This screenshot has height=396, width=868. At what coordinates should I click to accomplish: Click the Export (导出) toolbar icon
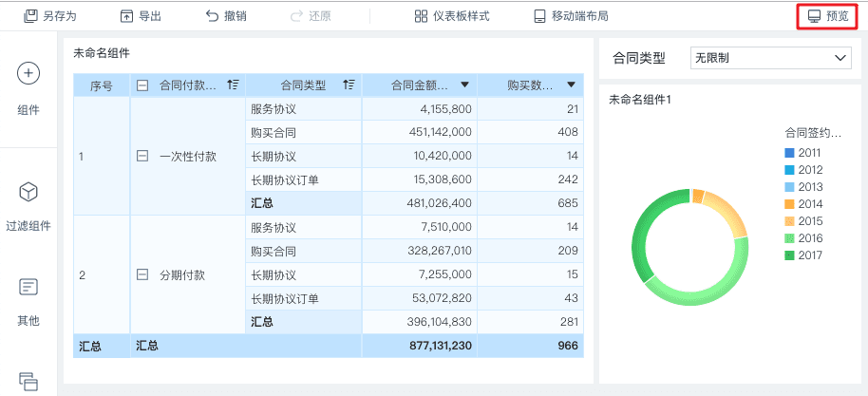pyautogui.click(x=126, y=16)
